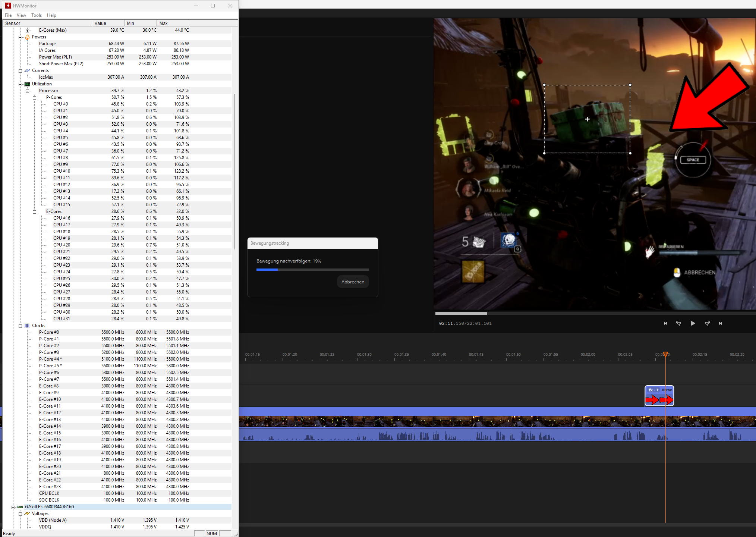
Task: Select the CPU #31 utilization row
Action: click(x=117, y=319)
